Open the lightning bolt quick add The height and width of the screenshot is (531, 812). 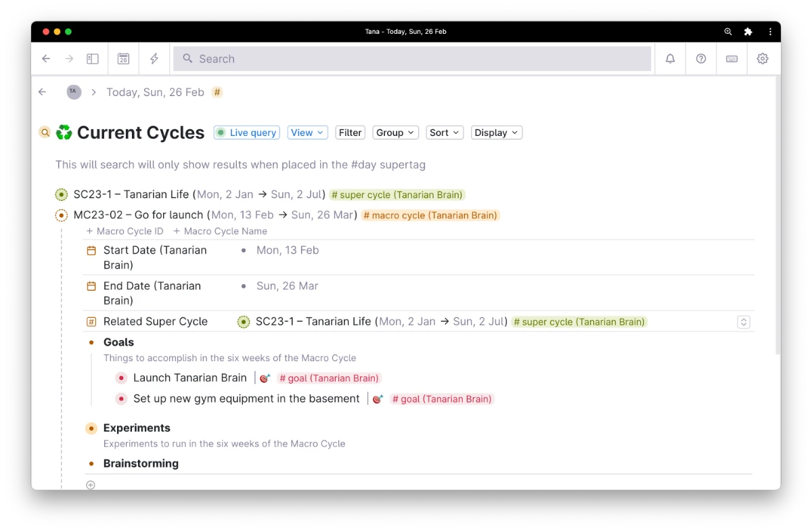click(x=154, y=59)
